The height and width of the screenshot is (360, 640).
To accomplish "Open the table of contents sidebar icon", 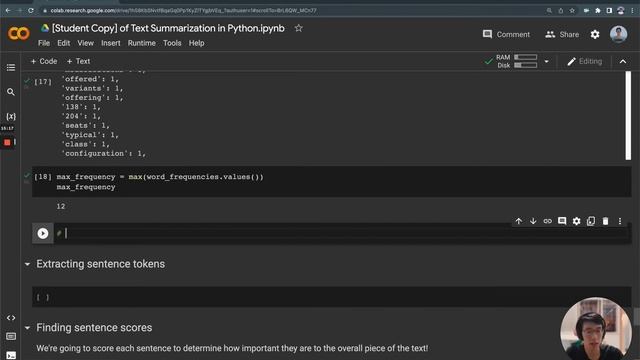I will point(11,67).
